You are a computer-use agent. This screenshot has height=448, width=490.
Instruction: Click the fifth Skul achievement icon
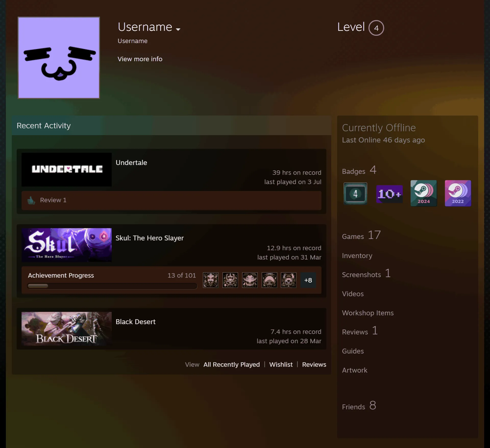(x=289, y=280)
